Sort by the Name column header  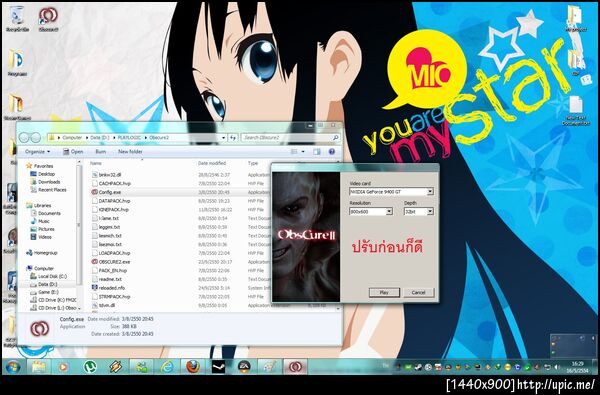click(x=96, y=163)
